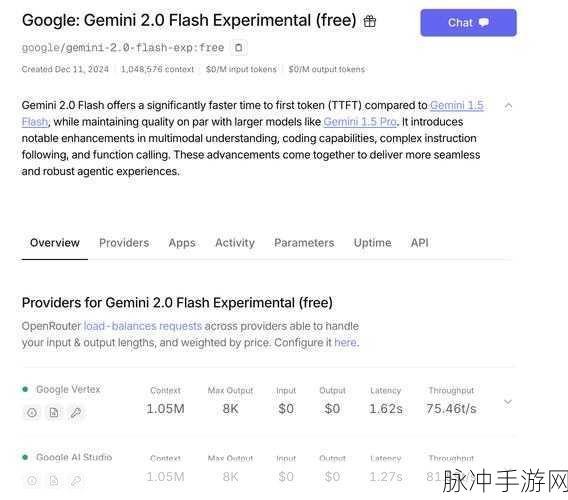Screen dimensions: 568x500
Task: Switch to the Providers tab
Action: coord(124,243)
